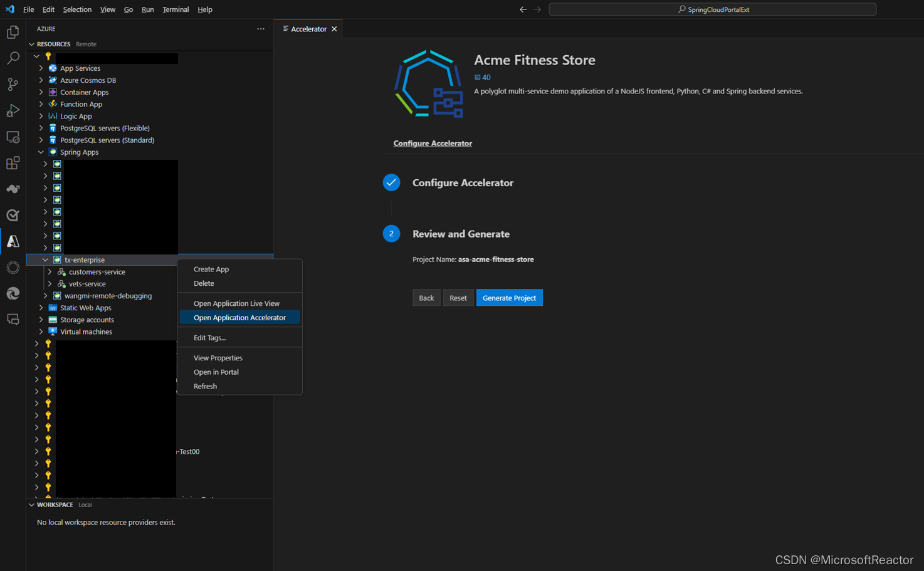This screenshot has width=924, height=571.
Task: Click the VS Code logo icon
Action: (9, 9)
